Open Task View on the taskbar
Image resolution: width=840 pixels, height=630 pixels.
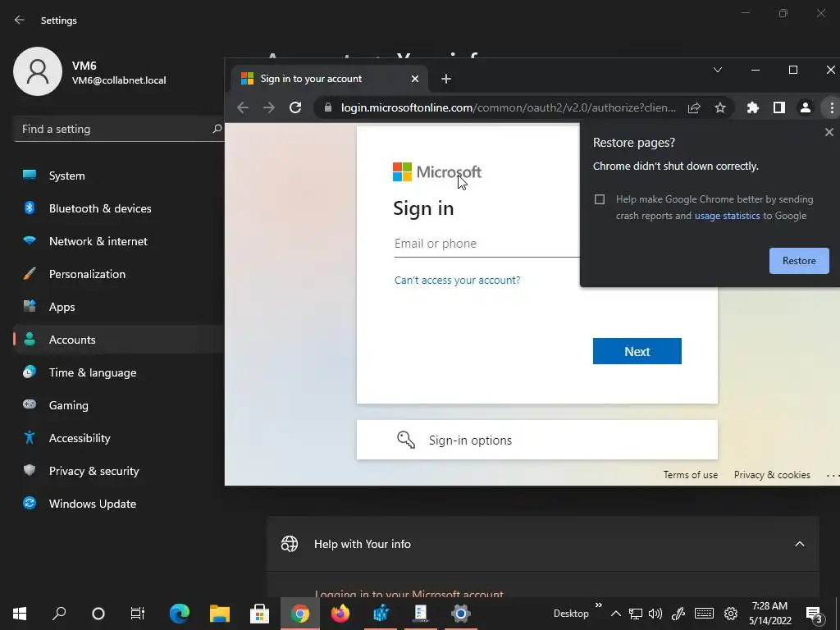(138, 614)
